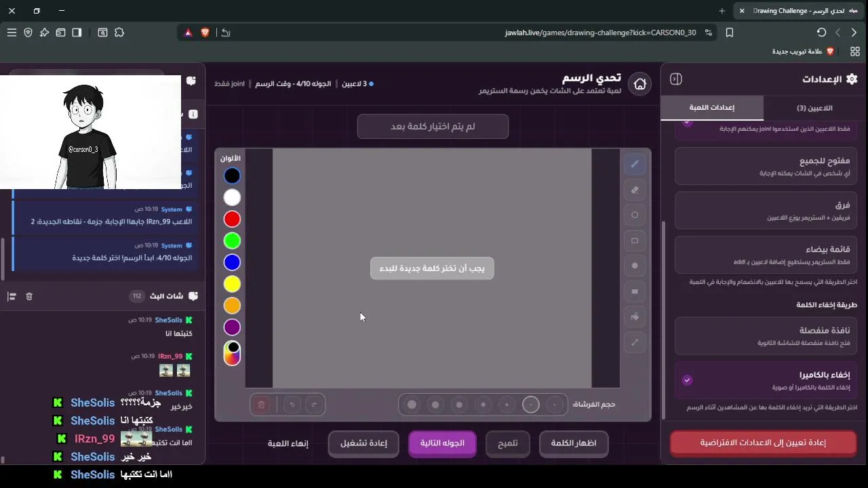Pick the white color swatch
The image size is (868, 488).
click(232, 197)
